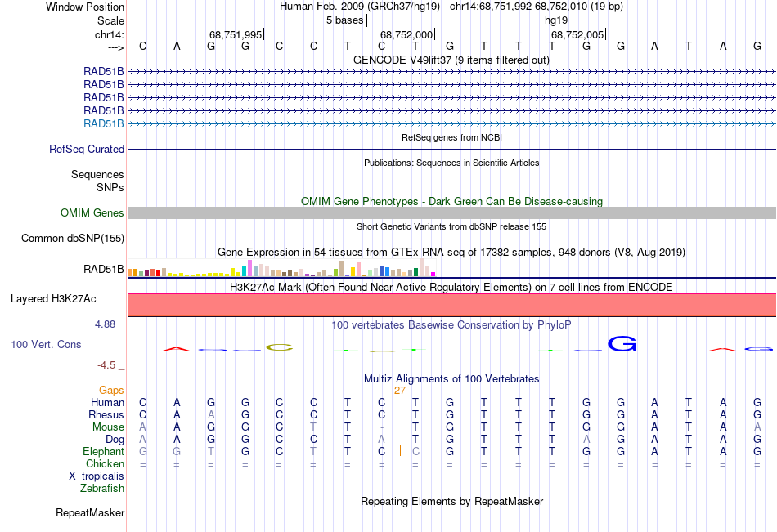Click the OMIM Genes track label
The image size is (777, 532).
pos(92,213)
